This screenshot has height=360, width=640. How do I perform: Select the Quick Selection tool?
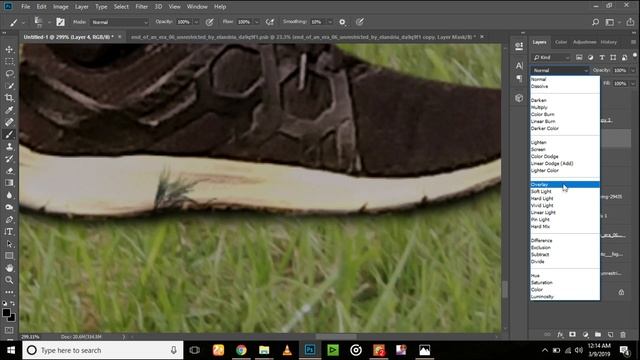point(9,86)
